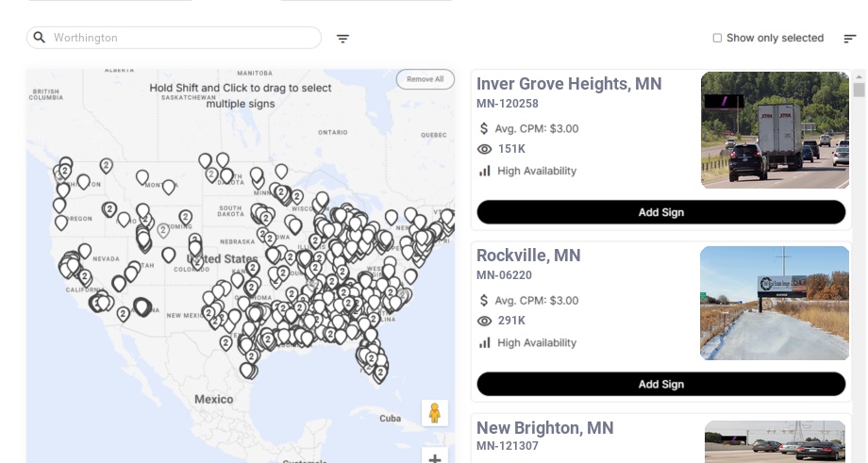The height and width of the screenshot is (463, 868).
Task: Enable Show only selected checkbox
Action: click(717, 39)
